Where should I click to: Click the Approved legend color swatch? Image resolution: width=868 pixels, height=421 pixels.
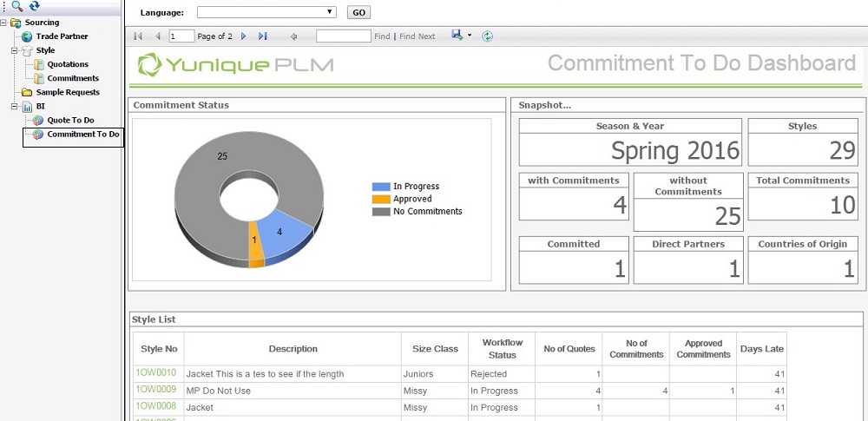pyautogui.click(x=381, y=199)
